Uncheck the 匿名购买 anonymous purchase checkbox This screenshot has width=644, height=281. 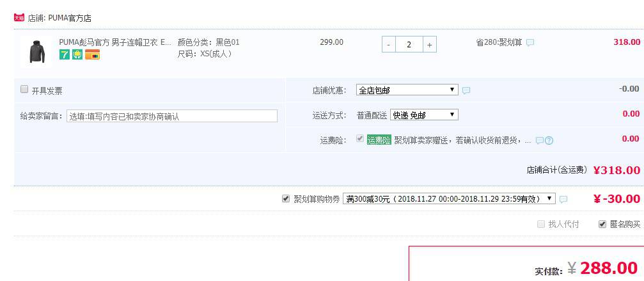pos(602,224)
